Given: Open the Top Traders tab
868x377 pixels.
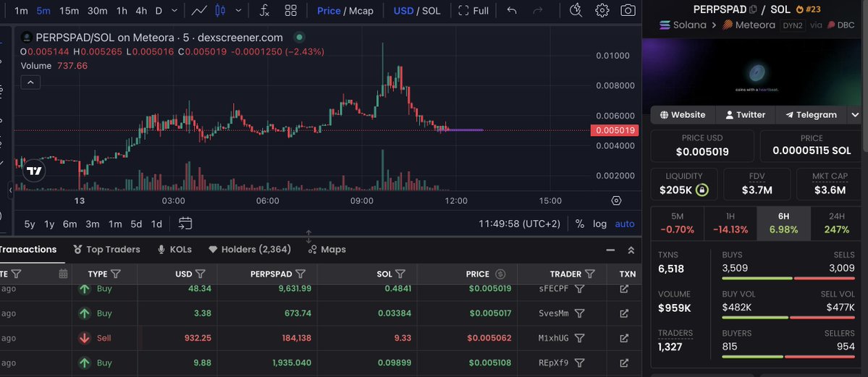Looking at the screenshot, I should coord(106,250).
